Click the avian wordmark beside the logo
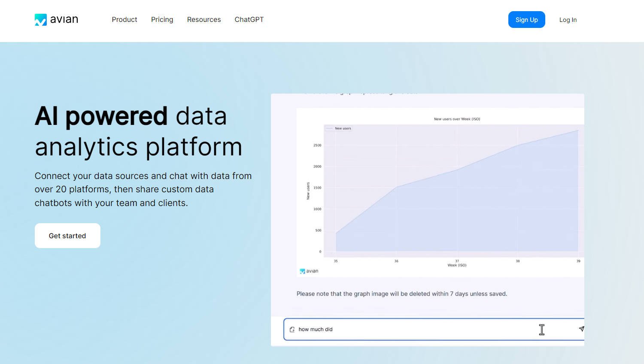This screenshot has height=364, width=644. [x=64, y=19]
